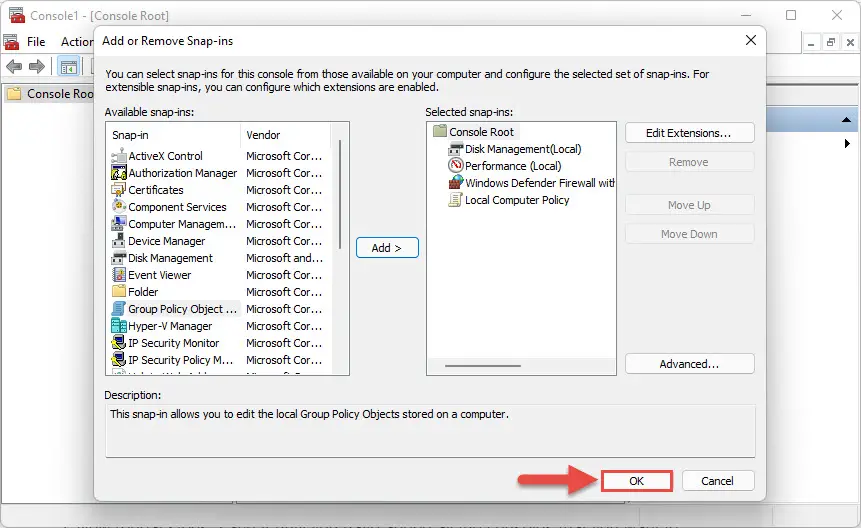This screenshot has height=528, width=861.
Task: Expand the Actions pane right arrow
Action: pos(847,143)
